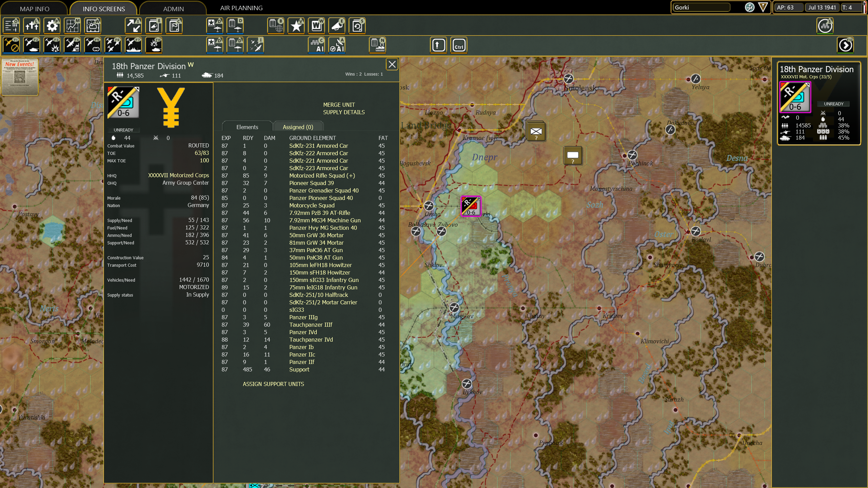Select the F5 air recon mode icon
Screen dimensions: 868x488
tap(93, 45)
